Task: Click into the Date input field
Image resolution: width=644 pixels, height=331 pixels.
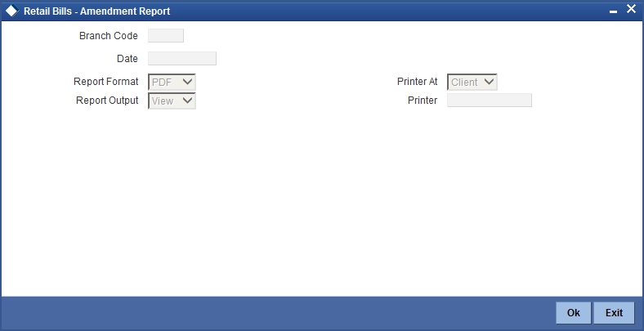Action: [x=182, y=58]
